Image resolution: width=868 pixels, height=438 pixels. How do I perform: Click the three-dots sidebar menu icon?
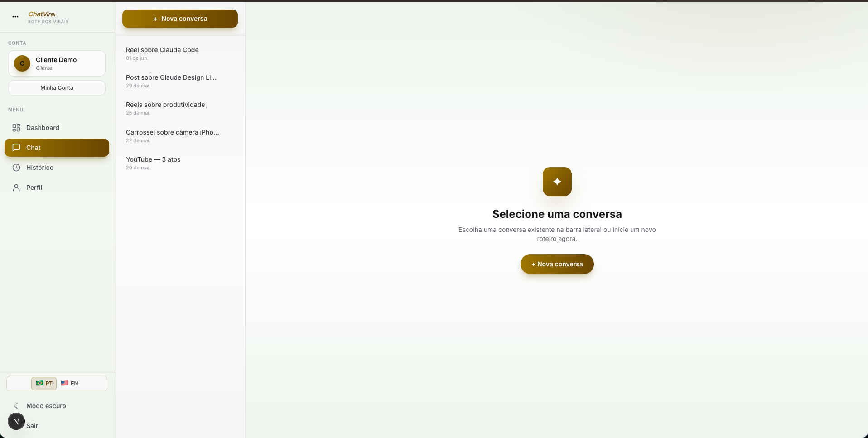pos(15,17)
